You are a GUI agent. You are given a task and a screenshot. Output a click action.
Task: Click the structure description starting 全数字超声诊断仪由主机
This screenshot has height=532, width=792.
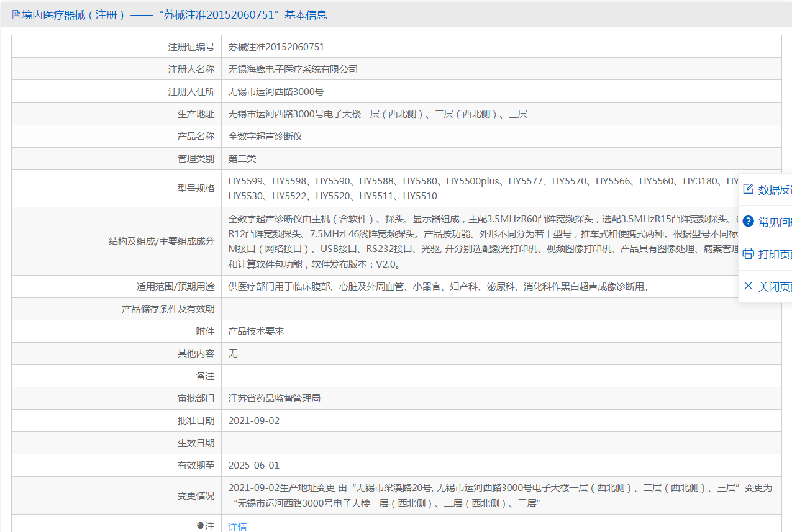coord(483,241)
